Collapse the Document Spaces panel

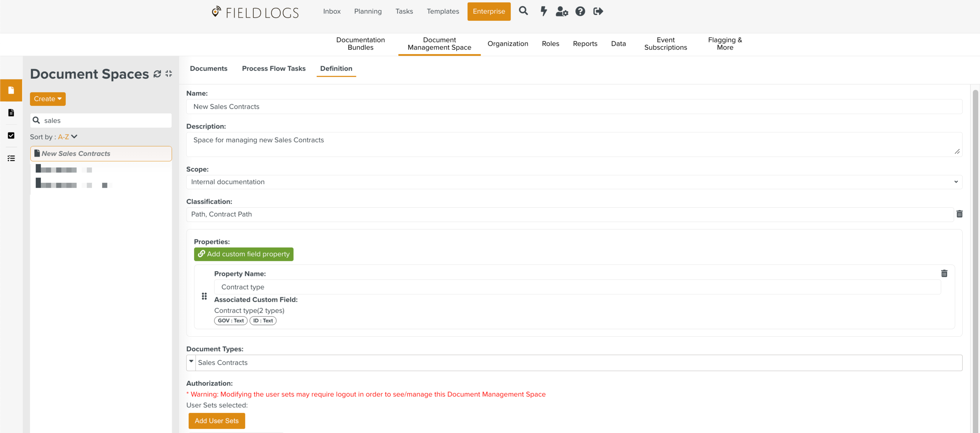[169, 74]
